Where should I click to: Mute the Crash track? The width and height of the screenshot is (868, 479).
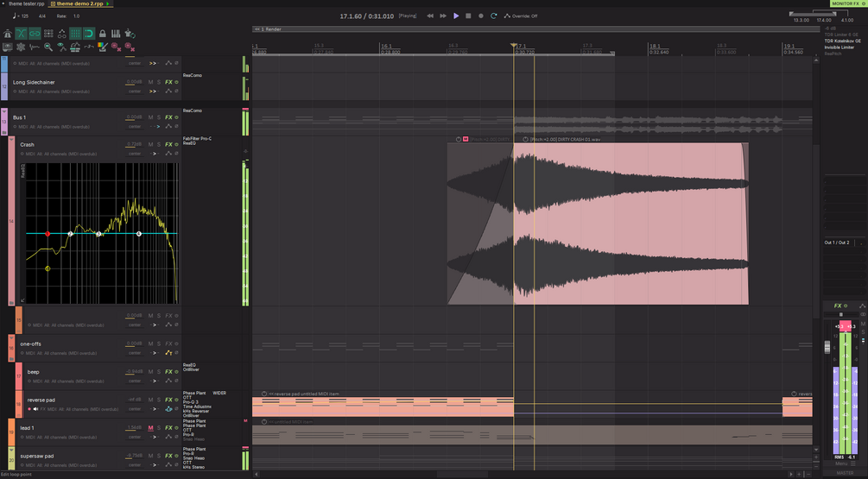[x=150, y=144]
